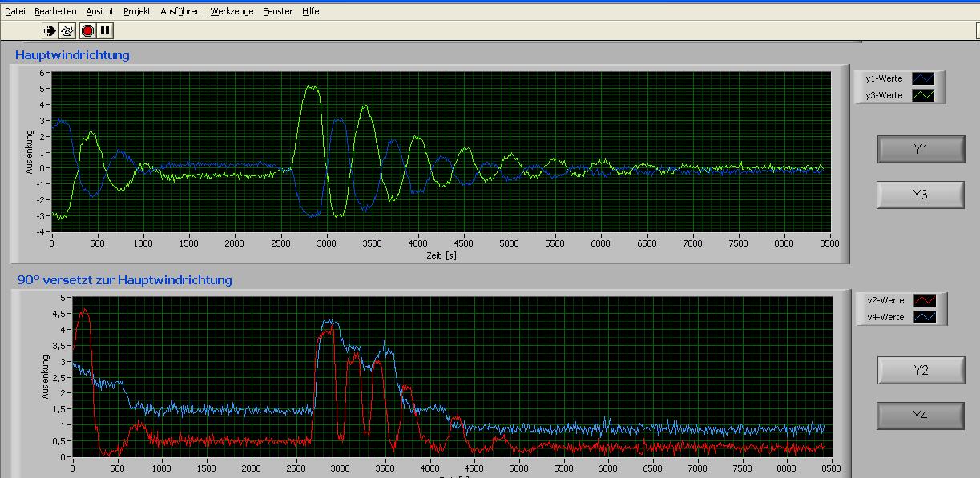
Task: Click the Run arrow icon in toolbar
Action: 50,30
